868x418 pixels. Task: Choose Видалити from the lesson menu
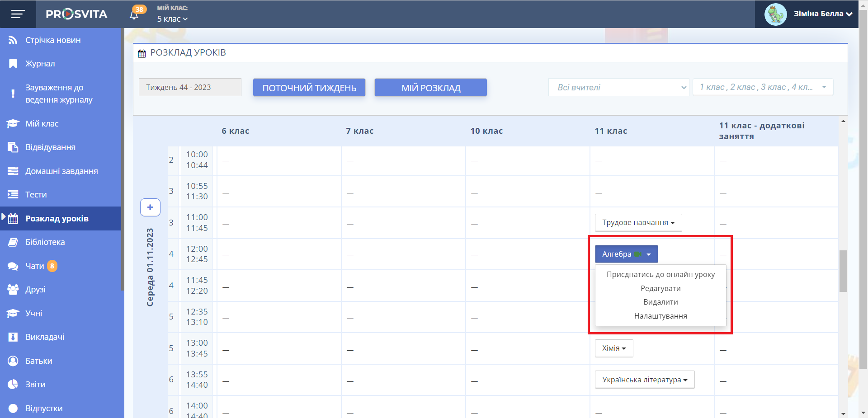pos(660,302)
